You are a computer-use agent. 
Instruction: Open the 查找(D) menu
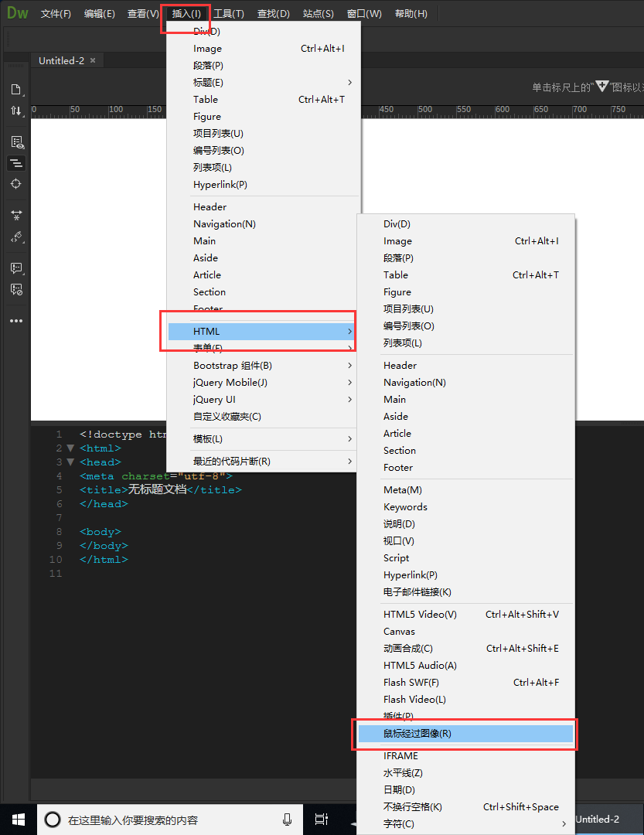point(273,13)
